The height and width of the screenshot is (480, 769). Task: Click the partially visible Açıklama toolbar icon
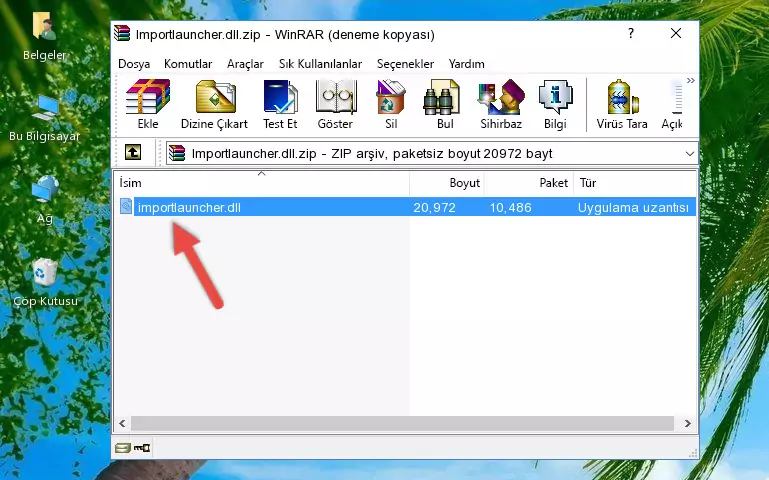coord(675,98)
